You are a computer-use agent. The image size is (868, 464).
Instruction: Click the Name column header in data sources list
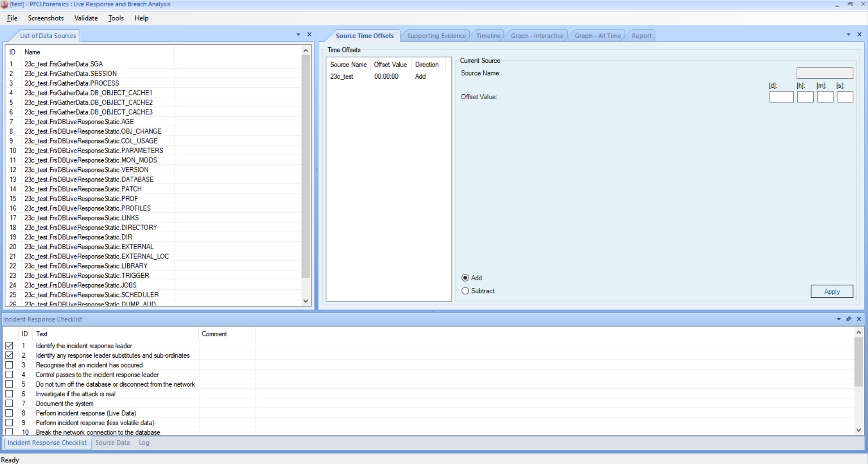97,52
